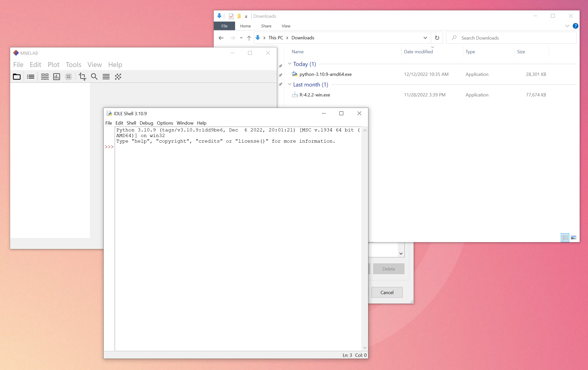Open the Tools menu in MNELAB
This screenshot has height=370, width=588.
pyautogui.click(x=73, y=65)
